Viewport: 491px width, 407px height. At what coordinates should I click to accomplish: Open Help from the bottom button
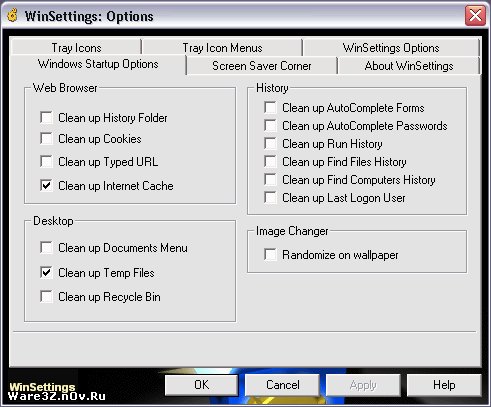click(444, 385)
